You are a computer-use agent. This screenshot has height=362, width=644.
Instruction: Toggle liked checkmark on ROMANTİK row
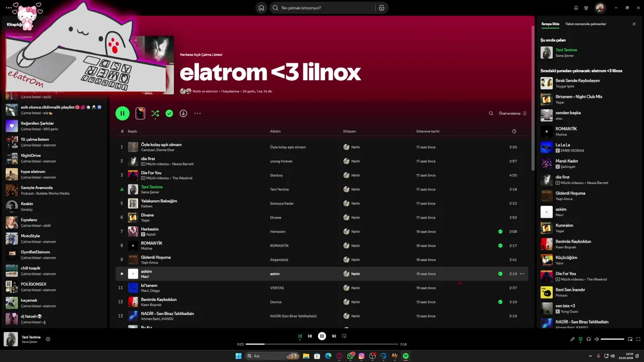500,245
